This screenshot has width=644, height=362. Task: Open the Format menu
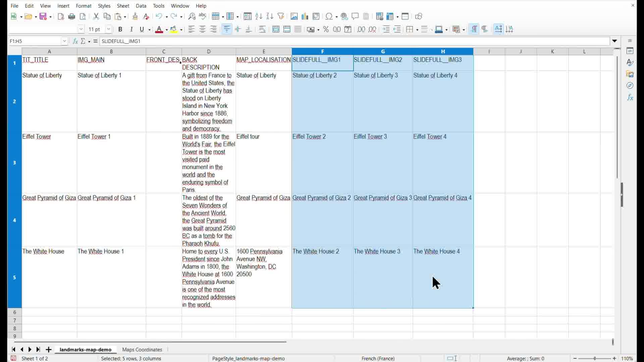84,6
